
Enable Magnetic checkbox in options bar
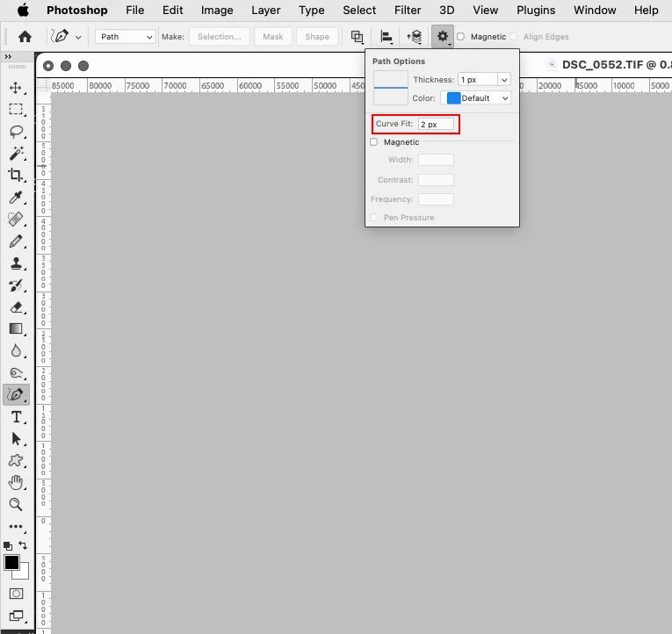pos(460,37)
